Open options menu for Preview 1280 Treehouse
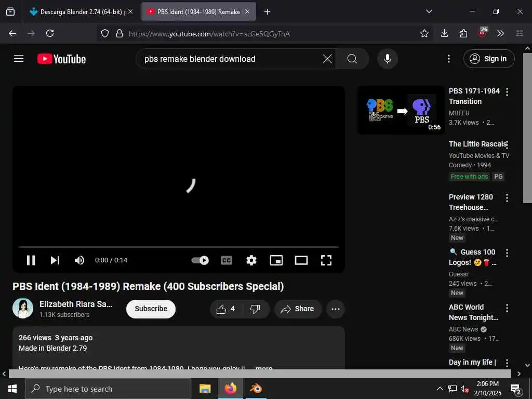The height and width of the screenshot is (399, 532). coord(507,198)
